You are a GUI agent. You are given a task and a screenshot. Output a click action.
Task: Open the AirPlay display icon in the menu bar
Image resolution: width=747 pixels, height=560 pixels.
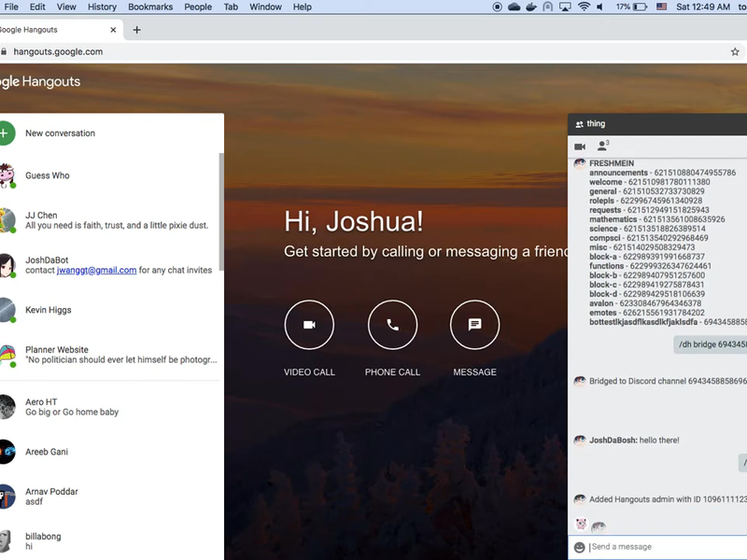click(565, 7)
